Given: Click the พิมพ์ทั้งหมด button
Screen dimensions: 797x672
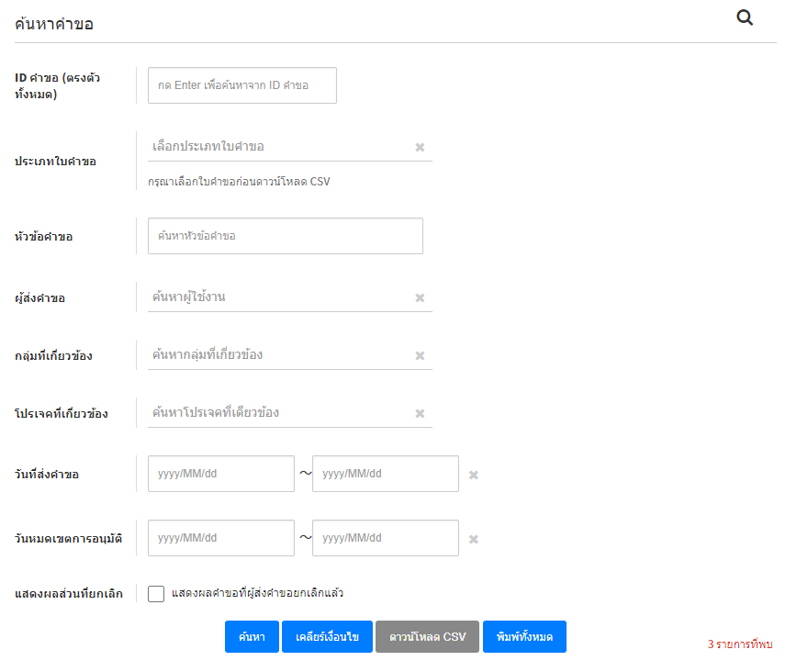Looking at the screenshot, I should point(524,637).
